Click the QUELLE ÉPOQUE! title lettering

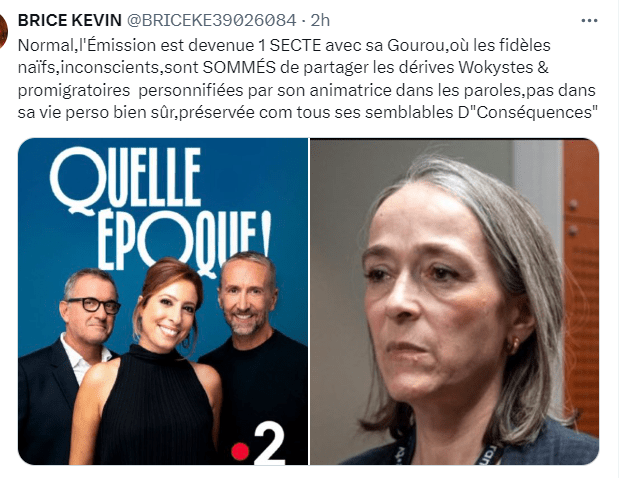161,211
